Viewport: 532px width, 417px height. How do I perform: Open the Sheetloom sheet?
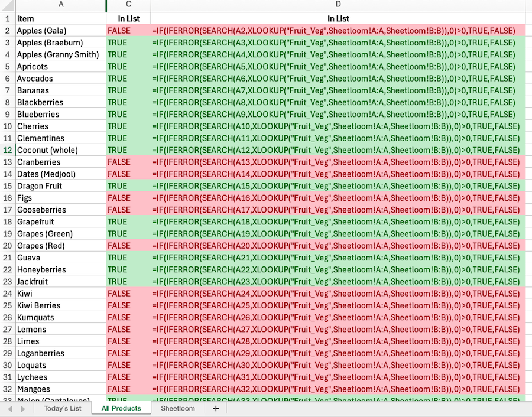pyautogui.click(x=178, y=408)
